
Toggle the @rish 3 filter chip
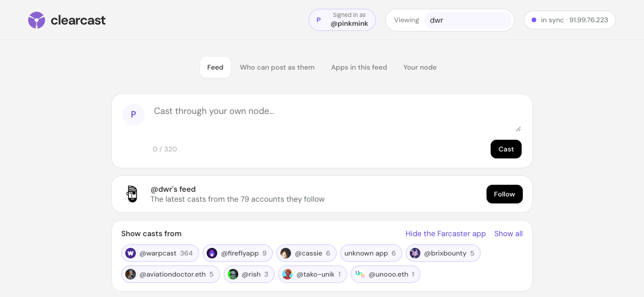pos(249,274)
